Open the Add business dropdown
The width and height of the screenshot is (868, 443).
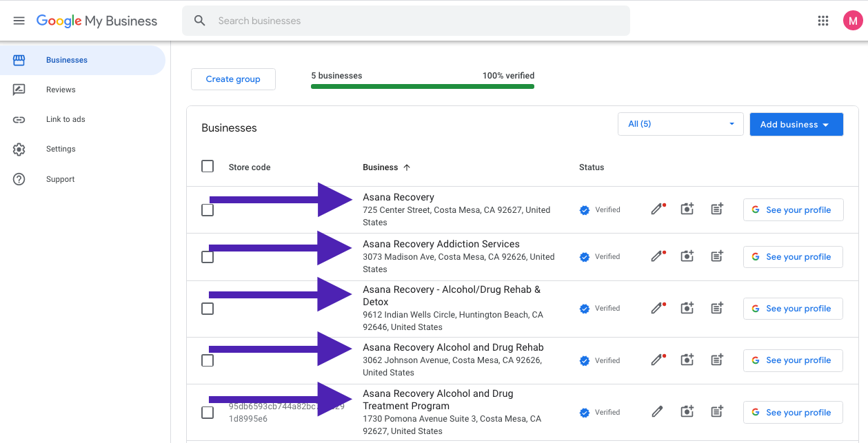point(796,124)
